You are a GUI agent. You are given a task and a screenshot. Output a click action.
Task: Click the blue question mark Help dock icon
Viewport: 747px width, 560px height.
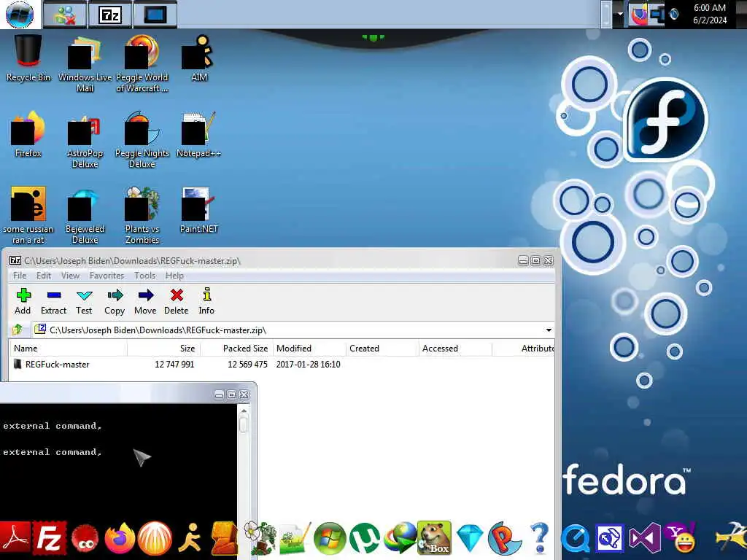pos(539,539)
